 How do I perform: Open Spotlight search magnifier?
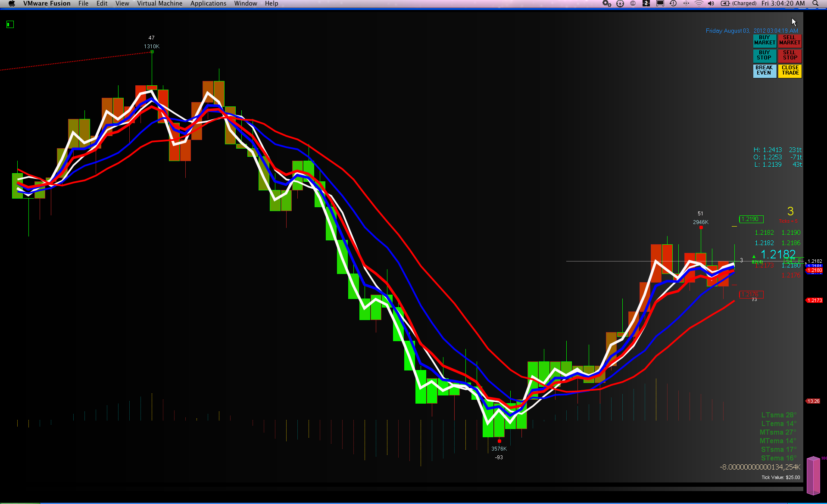coord(815,3)
